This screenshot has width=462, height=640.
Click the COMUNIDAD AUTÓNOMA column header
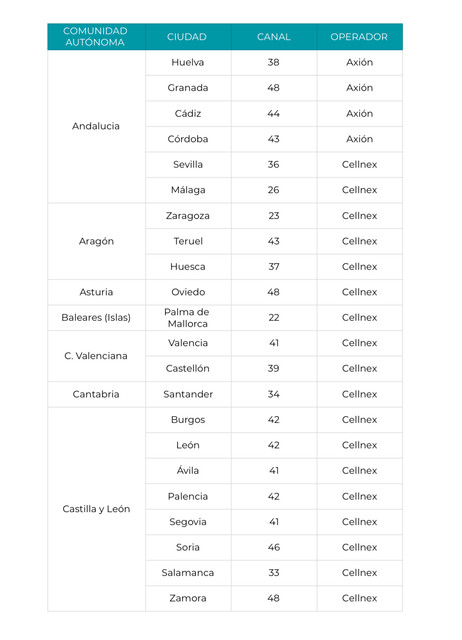click(96, 37)
